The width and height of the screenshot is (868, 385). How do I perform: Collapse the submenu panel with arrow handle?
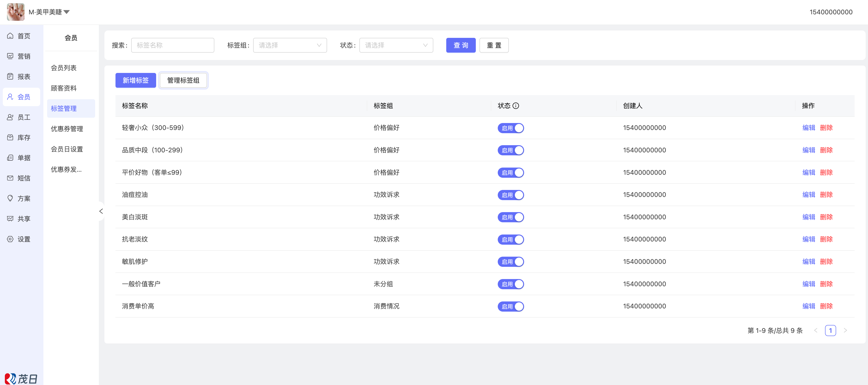(x=101, y=211)
